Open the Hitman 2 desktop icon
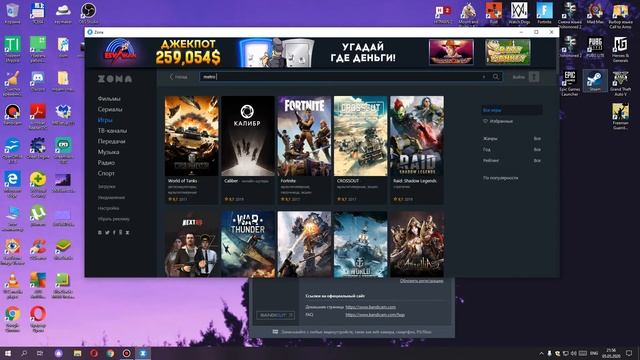The height and width of the screenshot is (360, 640). click(x=443, y=14)
